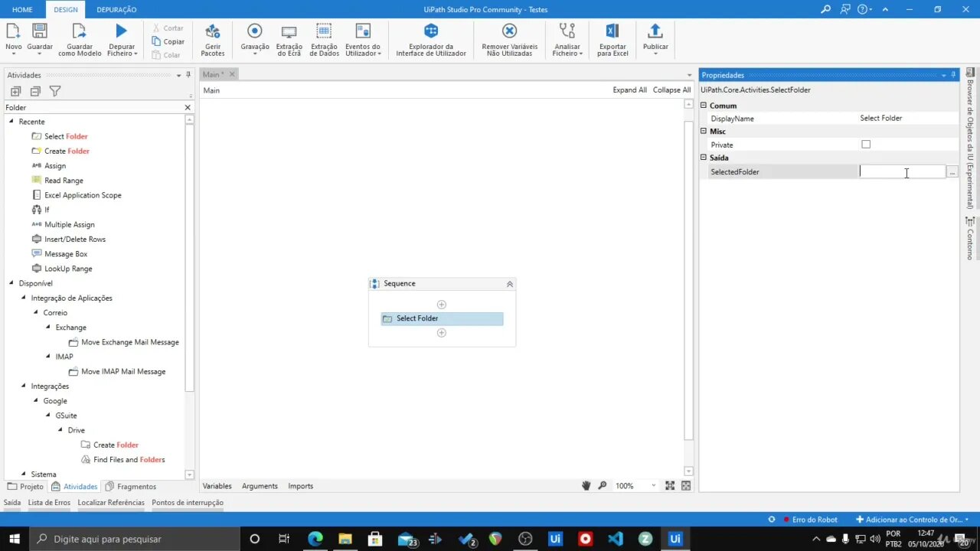Image resolution: width=980 pixels, height=551 pixels.
Task: Click search icon in title bar
Action: click(825, 9)
